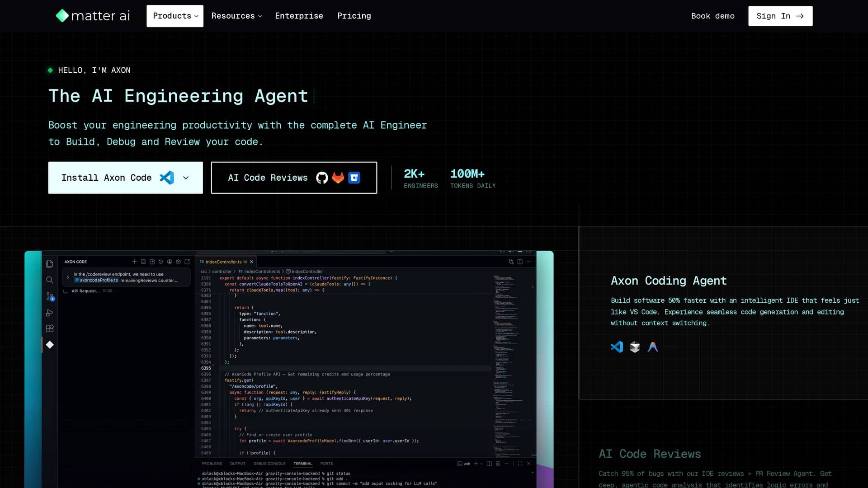Click the grid marketplace icon in Axon Code header
This screenshot has height=488, width=868.
coord(152,262)
